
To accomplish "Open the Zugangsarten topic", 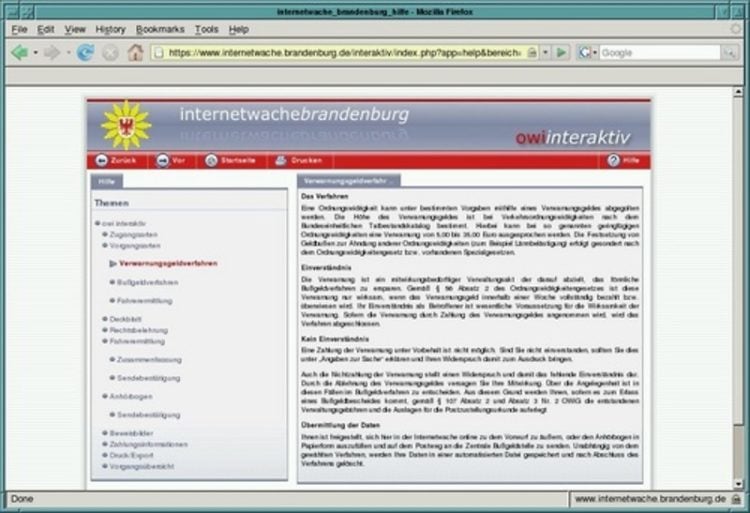I will click(133, 234).
